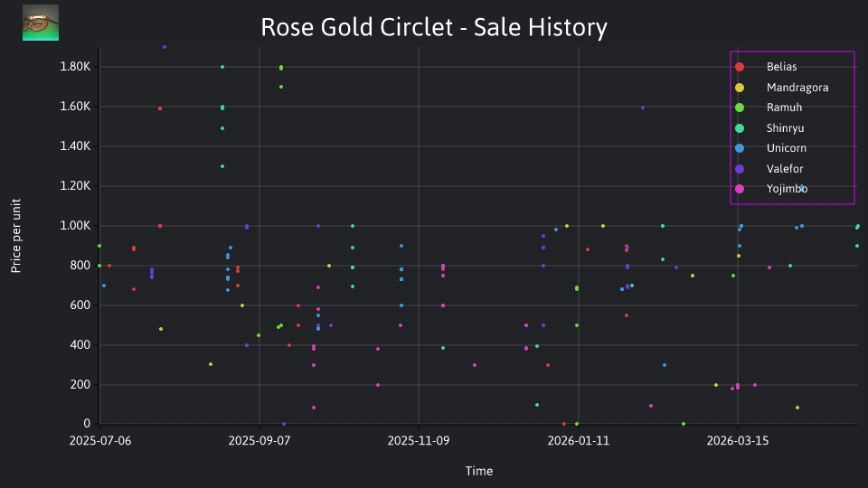Click the Rose Gold Circlet item icon
Image resolution: width=868 pixels, height=488 pixels.
click(x=41, y=23)
